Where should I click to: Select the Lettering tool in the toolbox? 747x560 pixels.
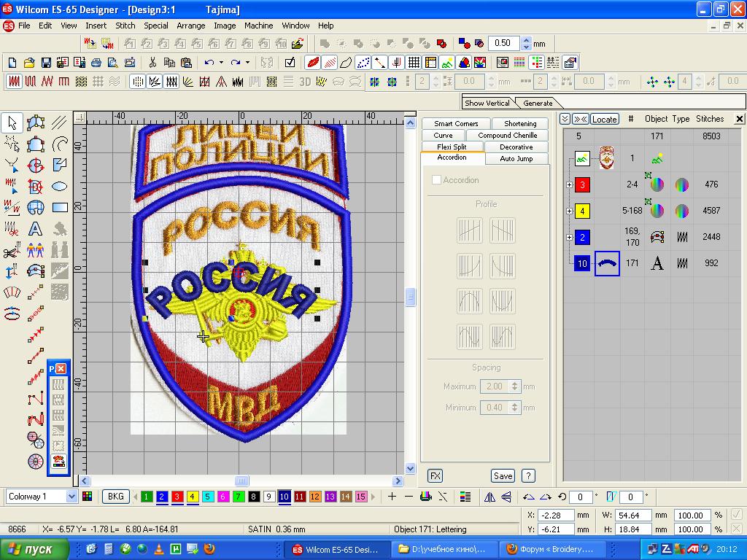tap(35, 229)
